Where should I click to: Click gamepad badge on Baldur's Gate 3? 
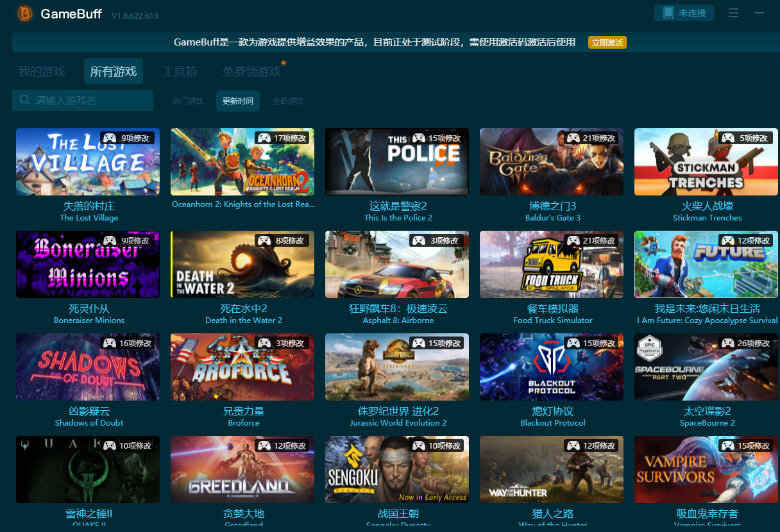click(x=573, y=138)
